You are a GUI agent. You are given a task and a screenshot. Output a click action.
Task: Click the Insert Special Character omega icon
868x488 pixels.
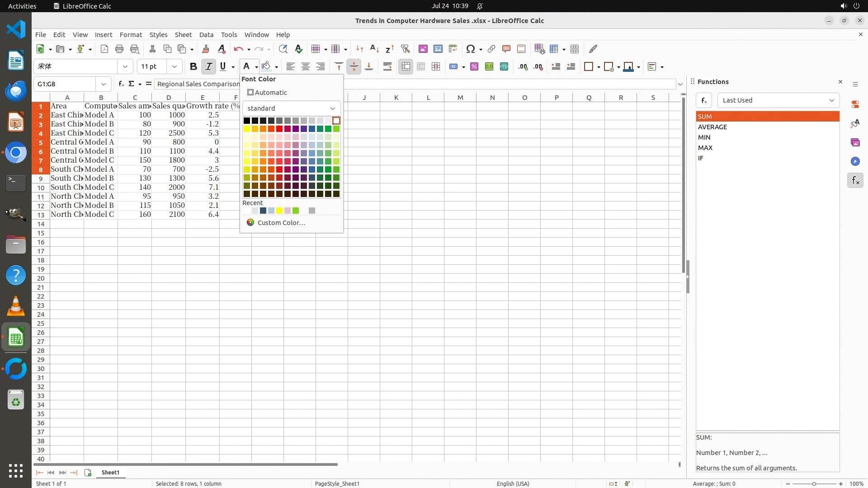(x=470, y=49)
